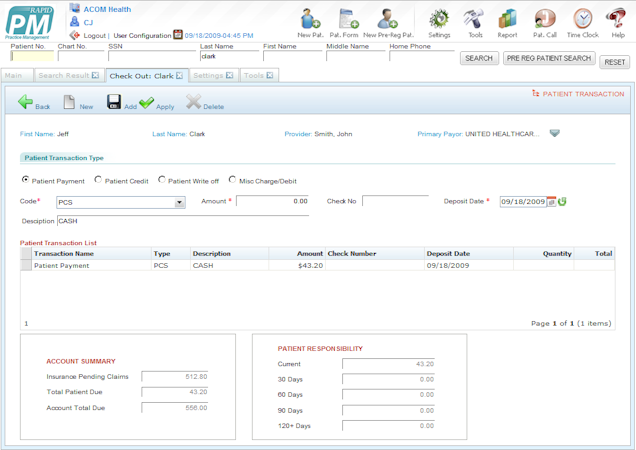Click the SEARCH button

479,58
